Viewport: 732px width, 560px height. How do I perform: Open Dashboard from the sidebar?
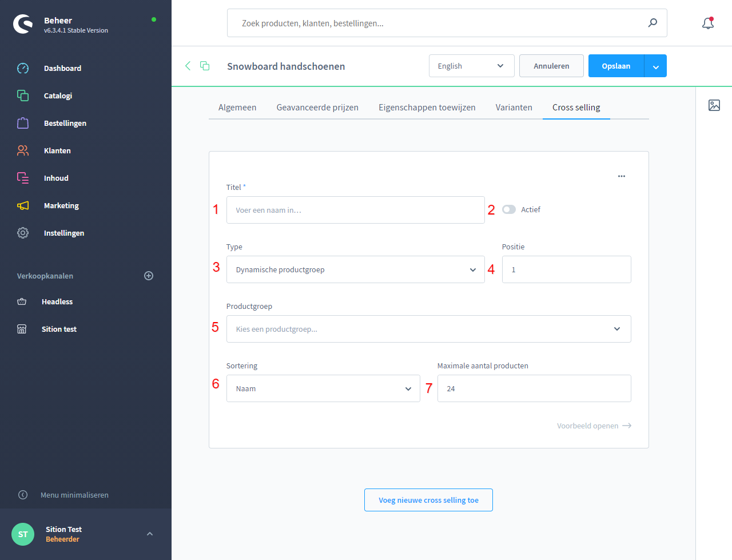coord(62,68)
